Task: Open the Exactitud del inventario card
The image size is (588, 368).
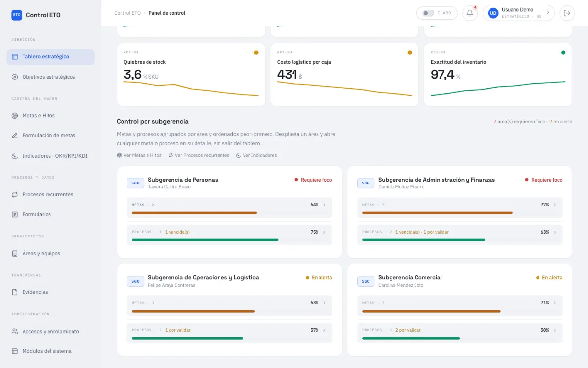Action: [x=498, y=75]
